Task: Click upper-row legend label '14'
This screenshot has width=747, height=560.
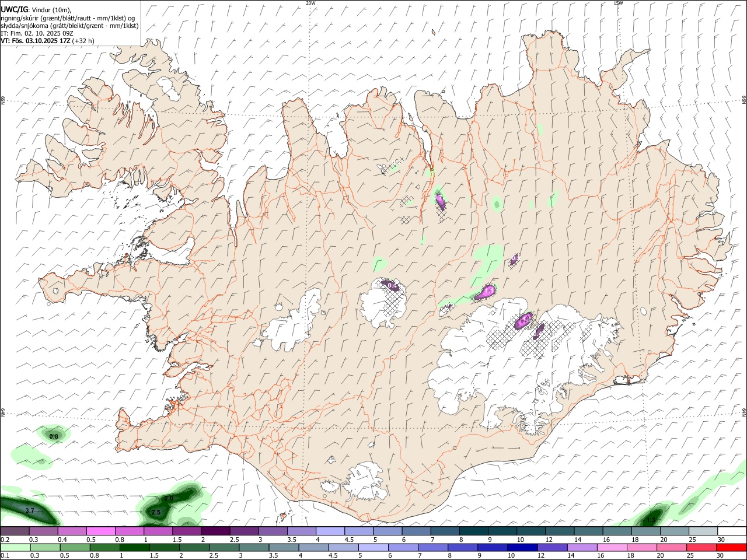Action: click(x=577, y=540)
